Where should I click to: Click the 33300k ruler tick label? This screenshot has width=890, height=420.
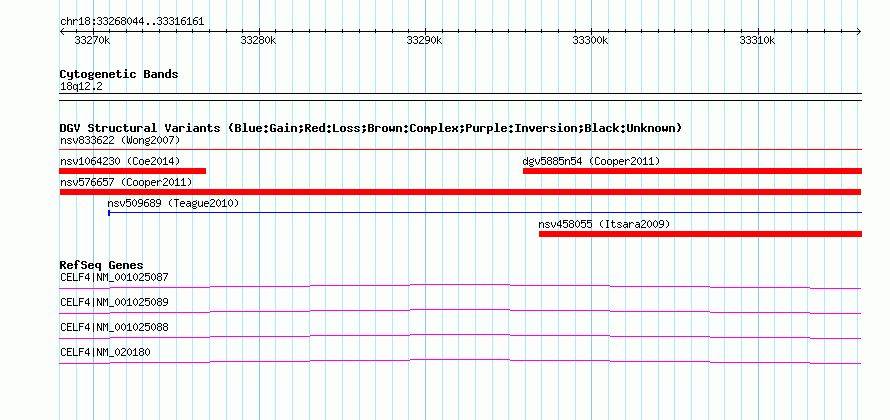[x=590, y=41]
